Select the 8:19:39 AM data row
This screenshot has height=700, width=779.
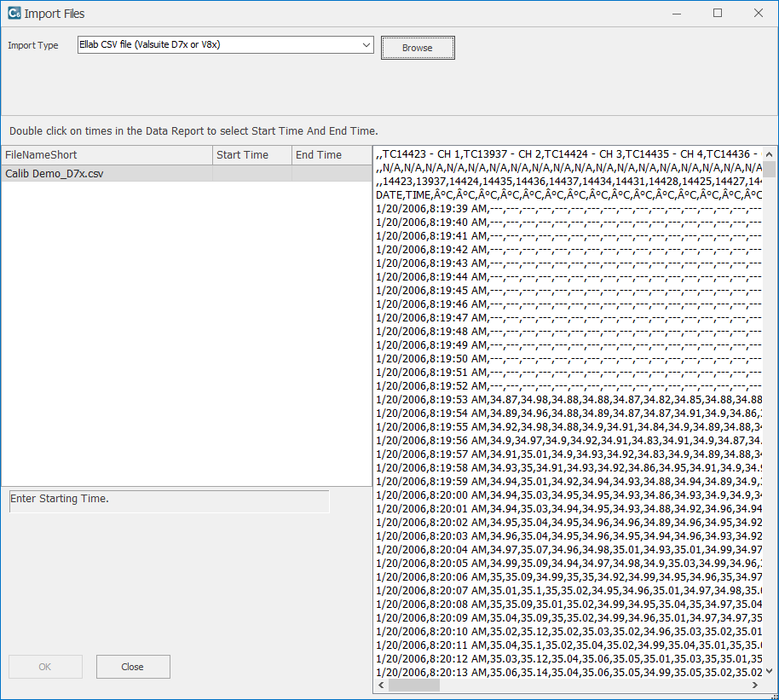coord(568,208)
